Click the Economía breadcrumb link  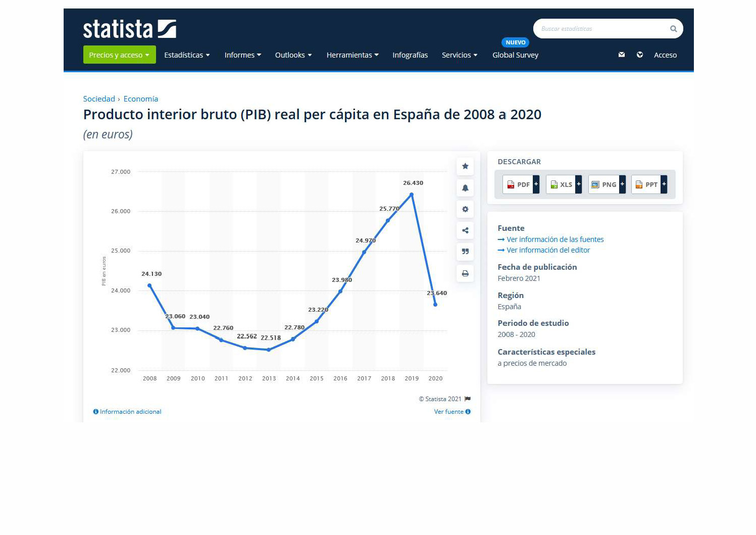coord(140,99)
